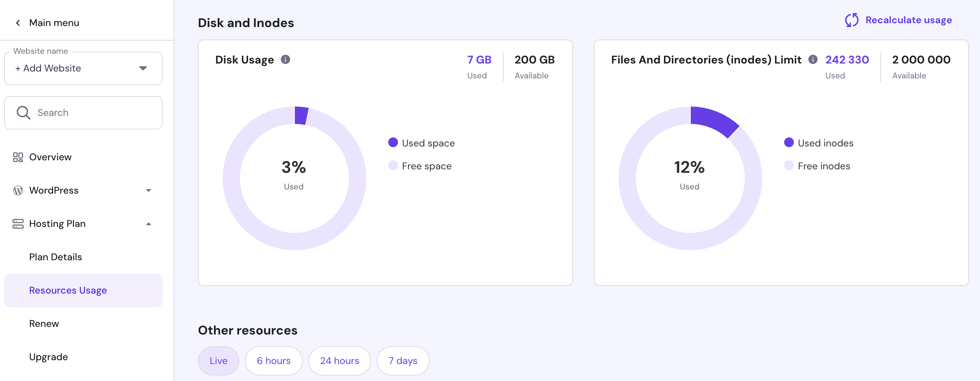The height and width of the screenshot is (381, 980).
Task: Toggle the Used space legend item
Action: pos(421,143)
